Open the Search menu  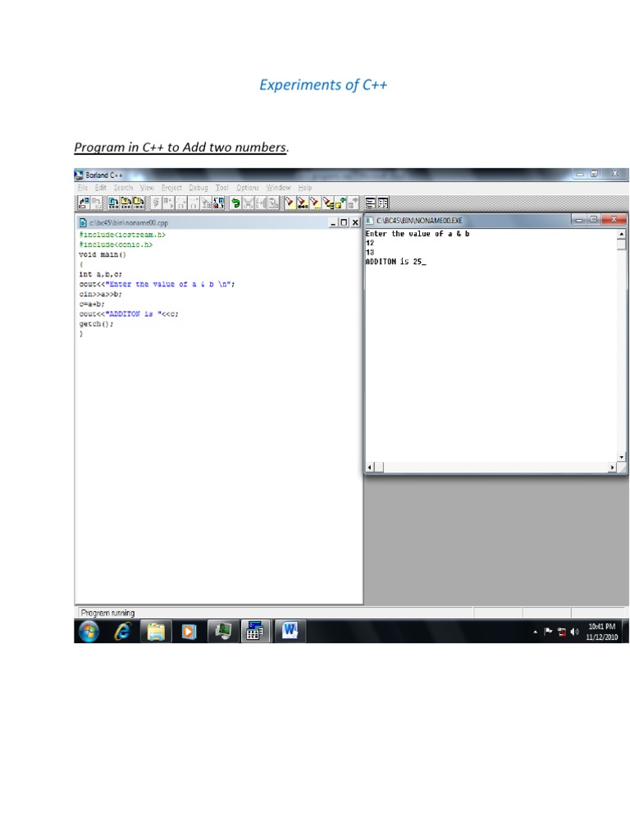click(123, 188)
